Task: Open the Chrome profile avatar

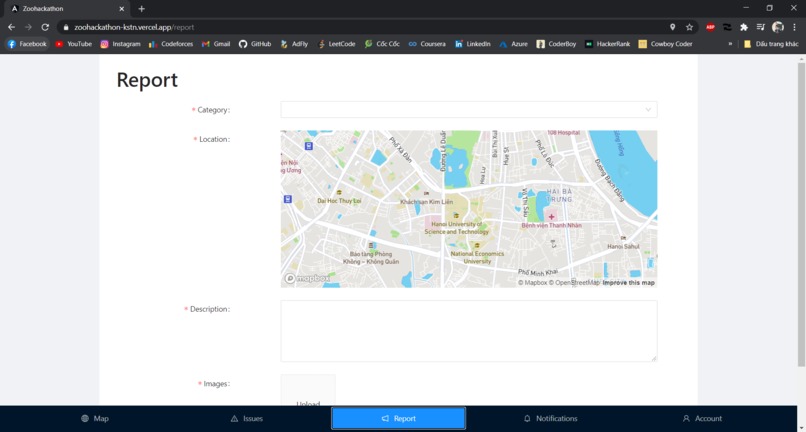Action: 778,27
